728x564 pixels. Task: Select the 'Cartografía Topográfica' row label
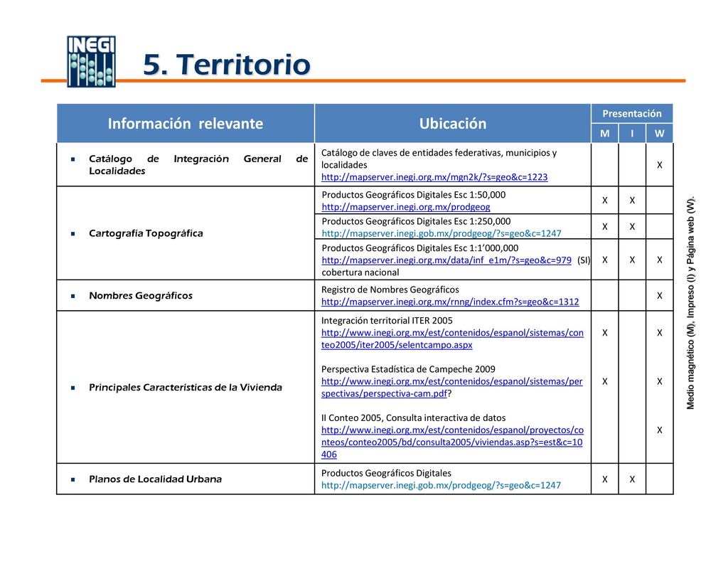click(x=146, y=233)
